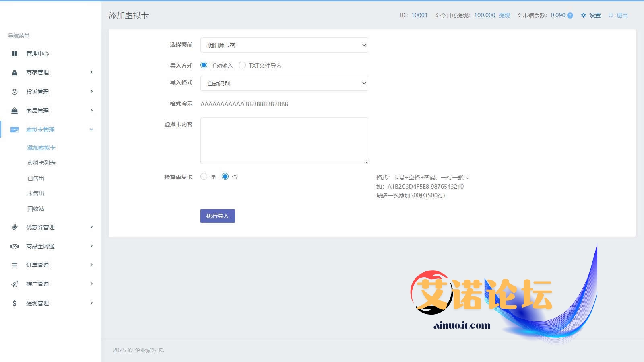Select the 手动输入 import radio option

(x=204, y=65)
